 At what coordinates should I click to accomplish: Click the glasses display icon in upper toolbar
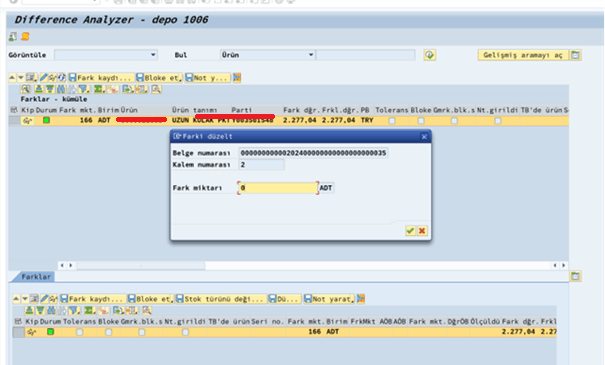[52, 78]
